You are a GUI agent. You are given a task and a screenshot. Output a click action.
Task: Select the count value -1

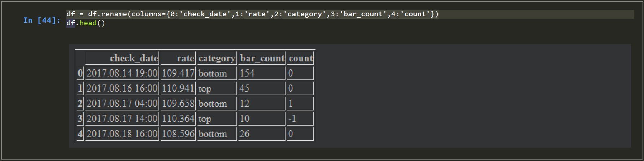[292, 119]
